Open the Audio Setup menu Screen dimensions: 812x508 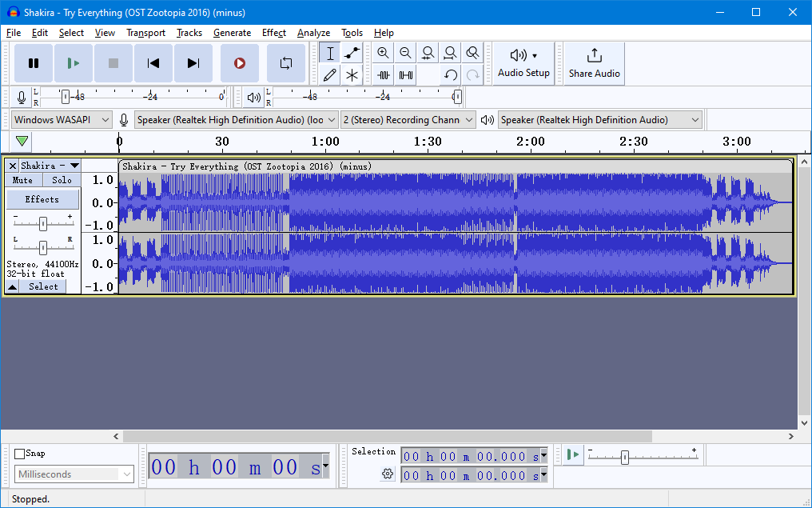[523, 63]
